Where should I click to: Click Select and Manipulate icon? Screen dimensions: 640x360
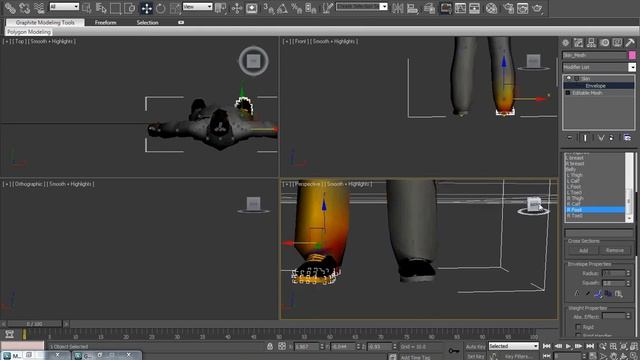click(x=237, y=8)
